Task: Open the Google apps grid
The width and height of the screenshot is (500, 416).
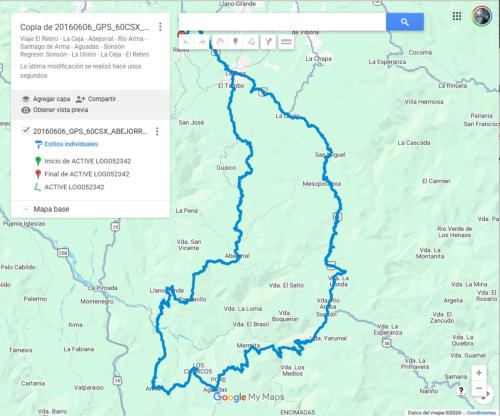Action: pos(457,16)
